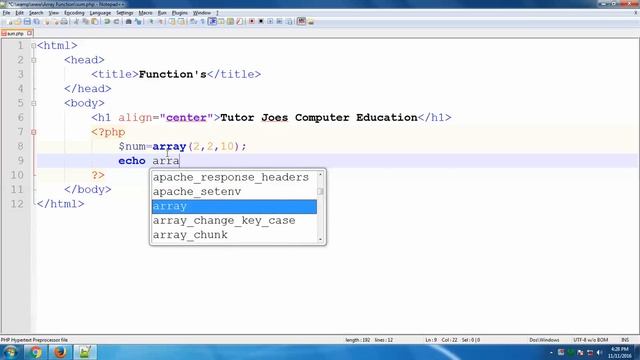Click the Undo toolbar icon
This screenshot has width=640, height=360.
point(107,21)
